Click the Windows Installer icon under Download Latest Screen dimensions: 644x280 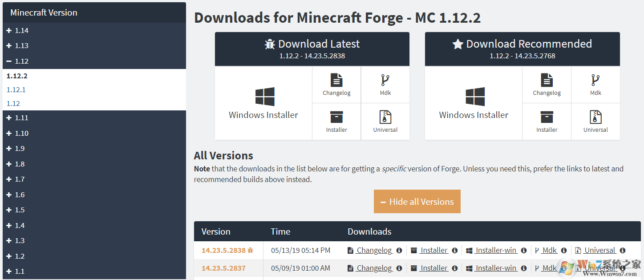click(263, 97)
